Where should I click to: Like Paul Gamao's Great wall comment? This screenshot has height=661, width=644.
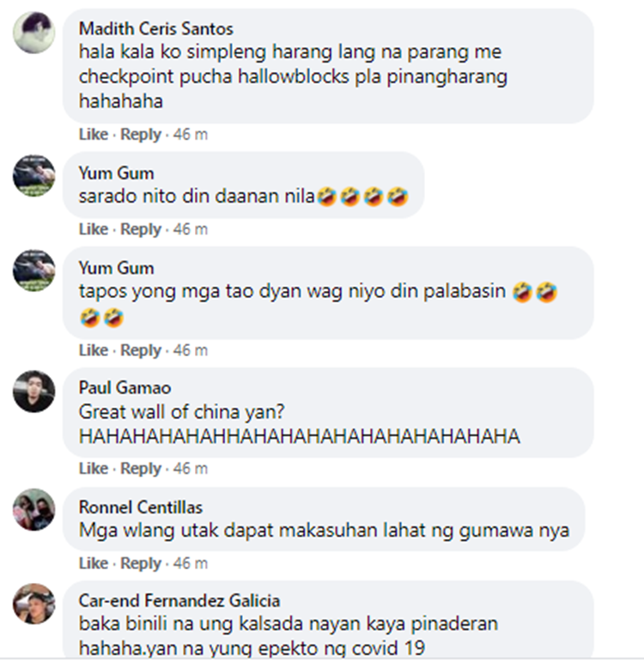point(94,469)
